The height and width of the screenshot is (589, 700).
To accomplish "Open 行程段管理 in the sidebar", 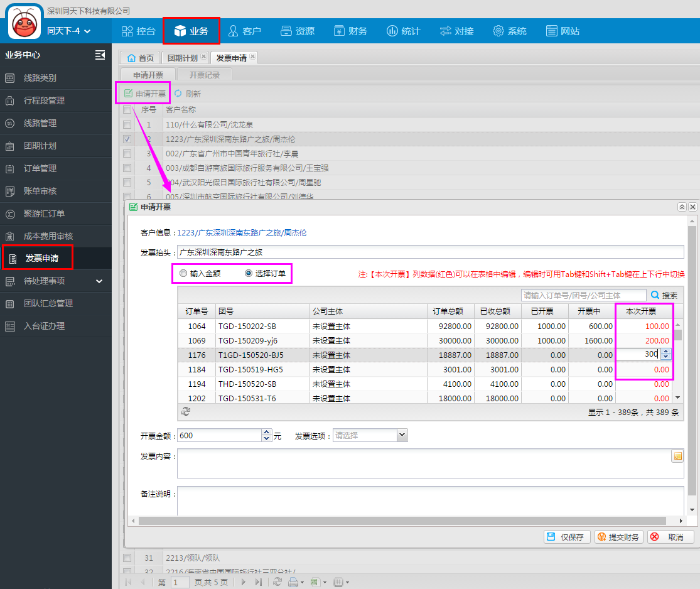I will 56,100.
